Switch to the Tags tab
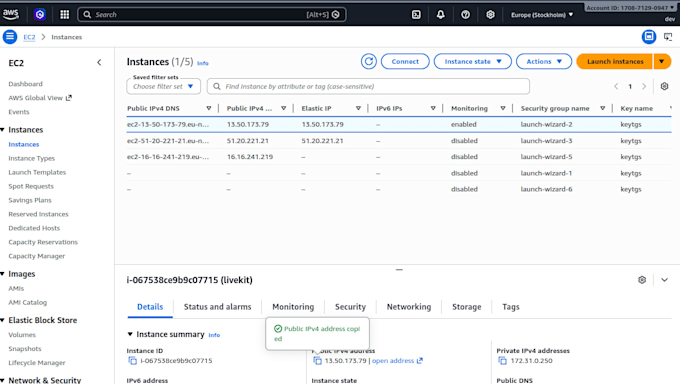This screenshot has width=680, height=384. pyautogui.click(x=510, y=307)
